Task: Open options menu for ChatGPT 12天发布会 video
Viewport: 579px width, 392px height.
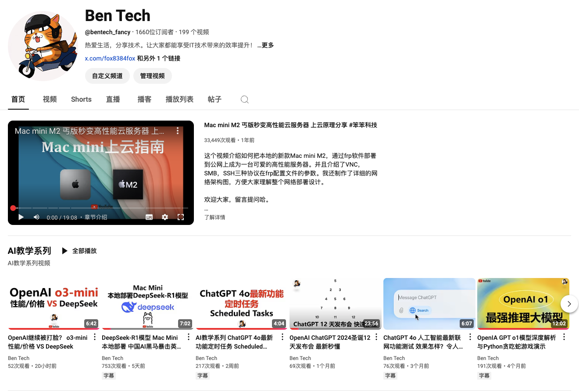Action: click(376, 337)
